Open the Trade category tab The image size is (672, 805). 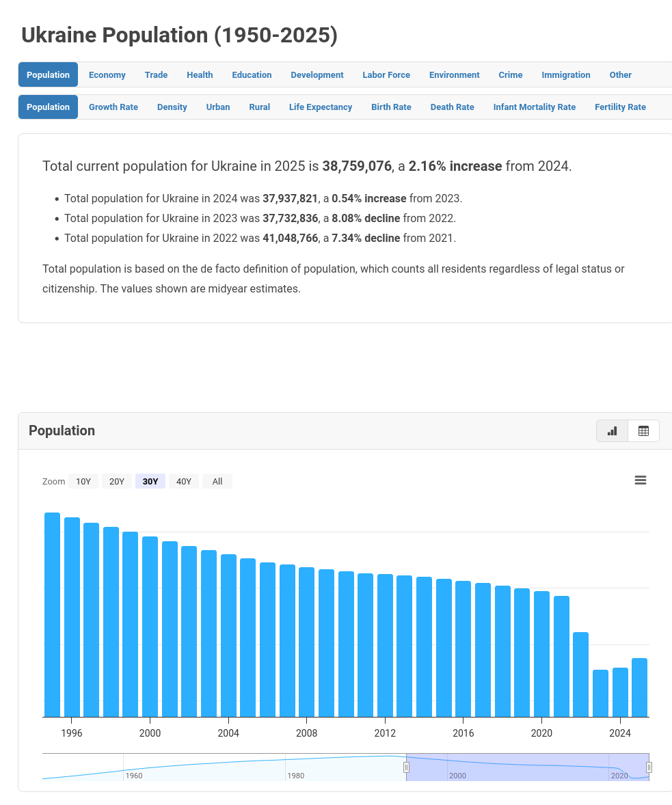click(156, 75)
